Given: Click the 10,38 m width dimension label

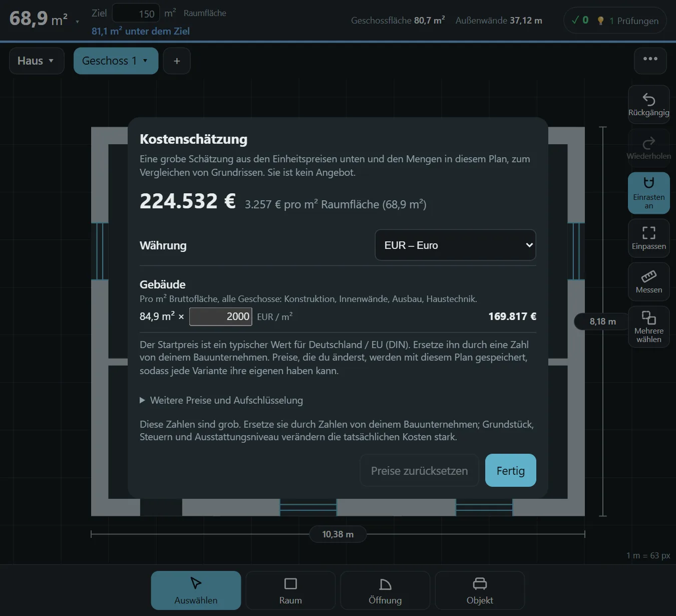Looking at the screenshot, I should click(x=337, y=534).
